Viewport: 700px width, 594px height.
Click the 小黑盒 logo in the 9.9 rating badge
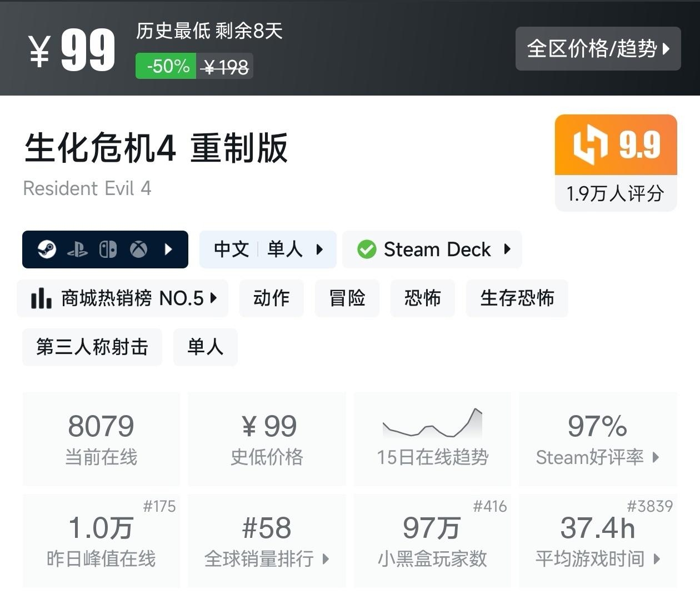590,144
